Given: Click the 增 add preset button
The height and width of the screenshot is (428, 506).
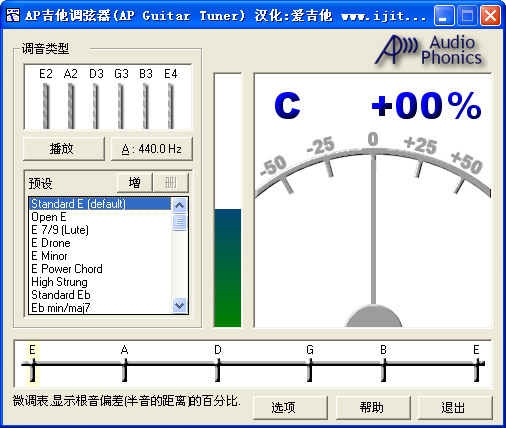Looking at the screenshot, I should pyautogui.click(x=135, y=182).
